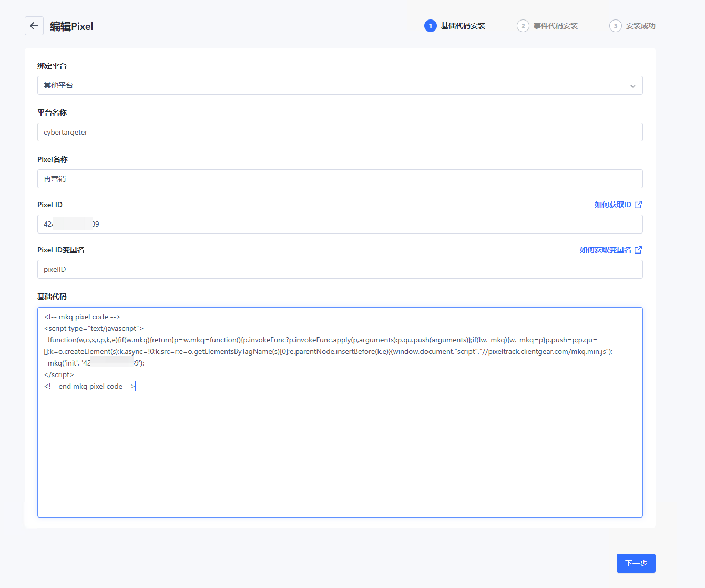Open the 绑定平台 dropdown showing 其他平台
The height and width of the screenshot is (588, 705).
(340, 85)
